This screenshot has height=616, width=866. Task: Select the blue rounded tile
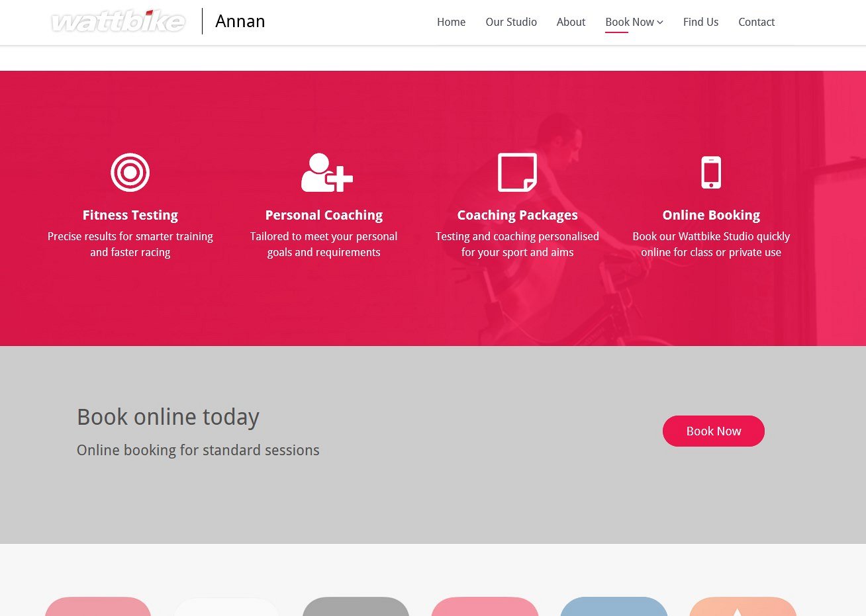(x=614, y=607)
